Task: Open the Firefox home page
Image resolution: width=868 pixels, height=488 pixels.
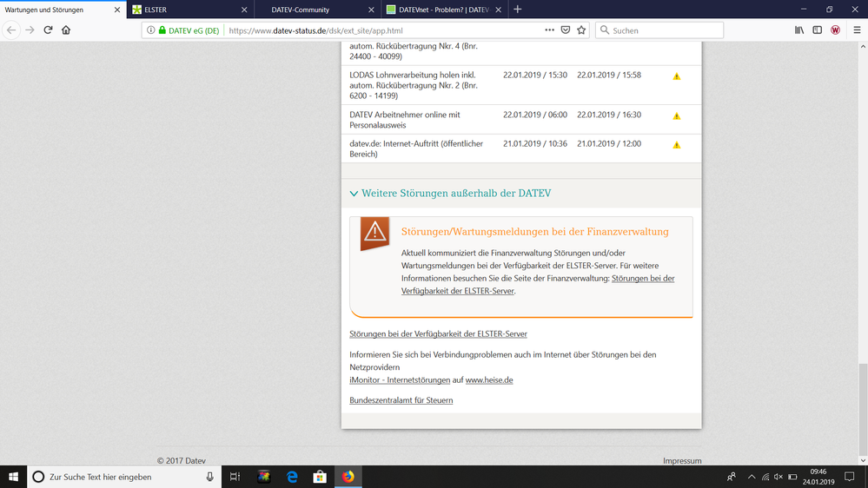Action: (66, 30)
